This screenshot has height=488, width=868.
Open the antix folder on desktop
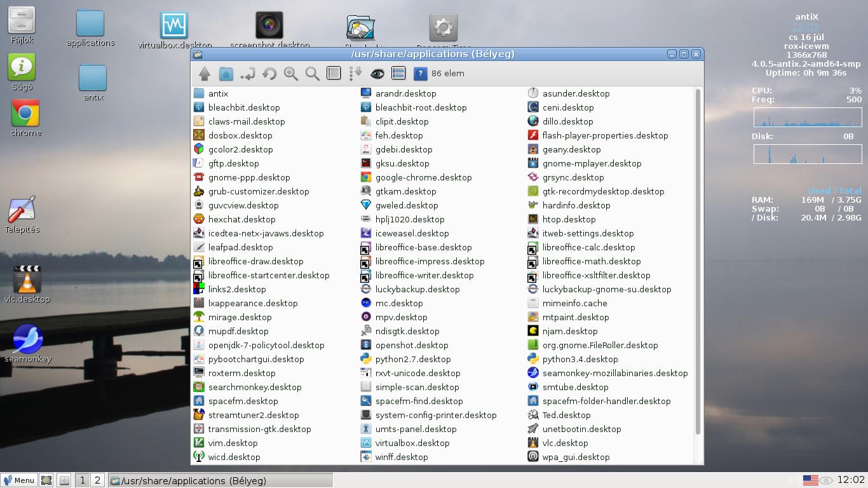93,83
